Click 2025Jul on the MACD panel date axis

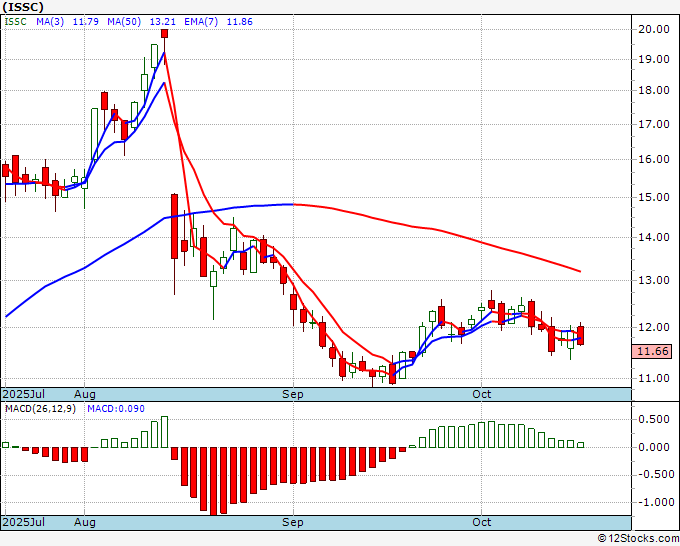(x=24, y=522)
